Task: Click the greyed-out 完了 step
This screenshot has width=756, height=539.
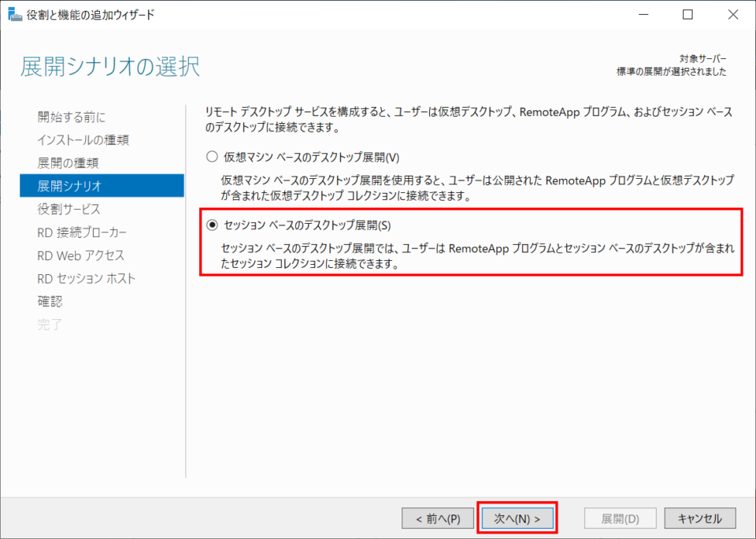Action: pos(50,325)
